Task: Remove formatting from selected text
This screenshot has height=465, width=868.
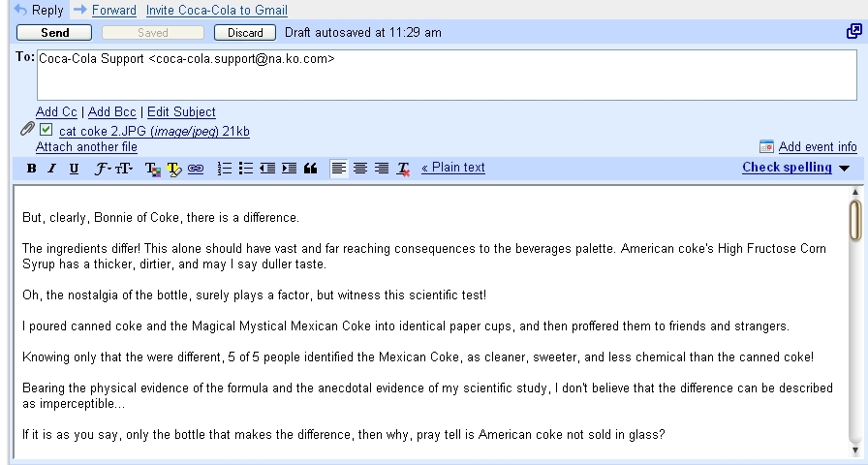Action: [404, 169]
